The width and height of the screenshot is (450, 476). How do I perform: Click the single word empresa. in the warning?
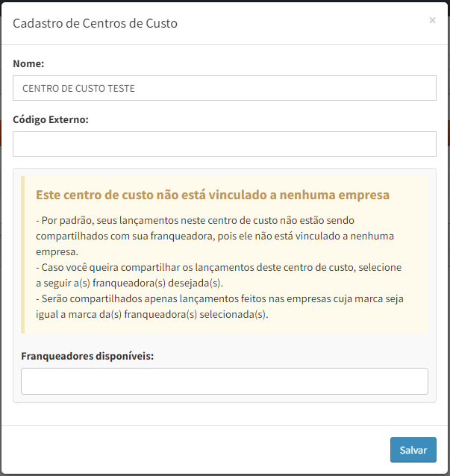point(57,252)
